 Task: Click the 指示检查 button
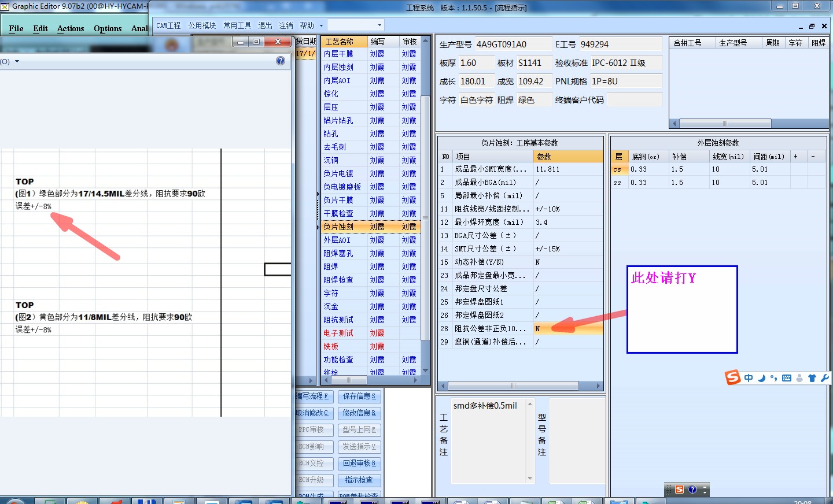(x=359, y=480)
